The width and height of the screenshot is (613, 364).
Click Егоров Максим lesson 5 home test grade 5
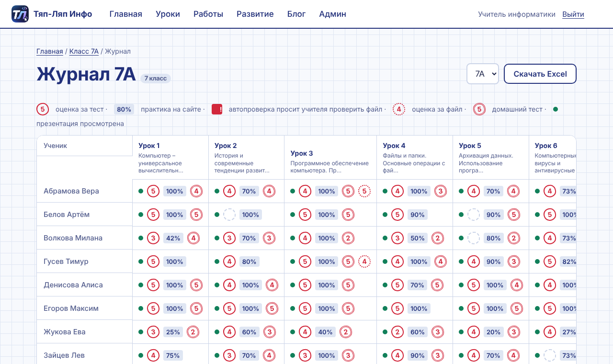click(516, 308)
